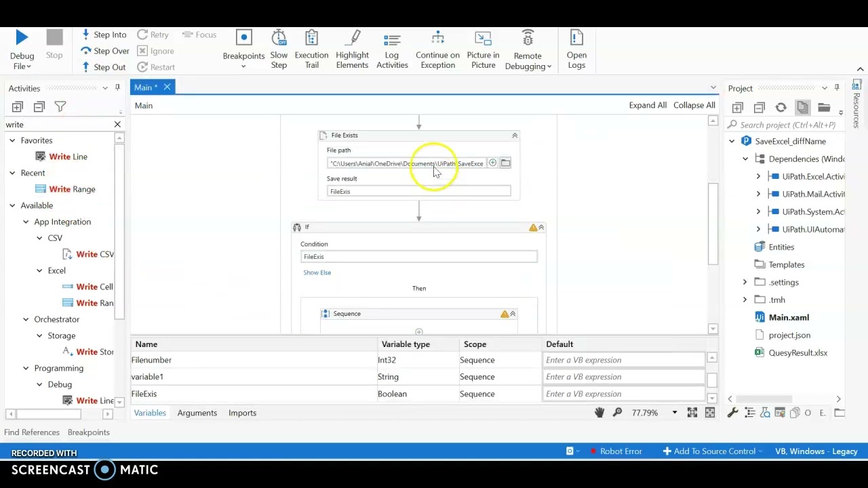Collapse the Orchestrator node
This screenshot has width=868, height=488.
tap(26, 319)
